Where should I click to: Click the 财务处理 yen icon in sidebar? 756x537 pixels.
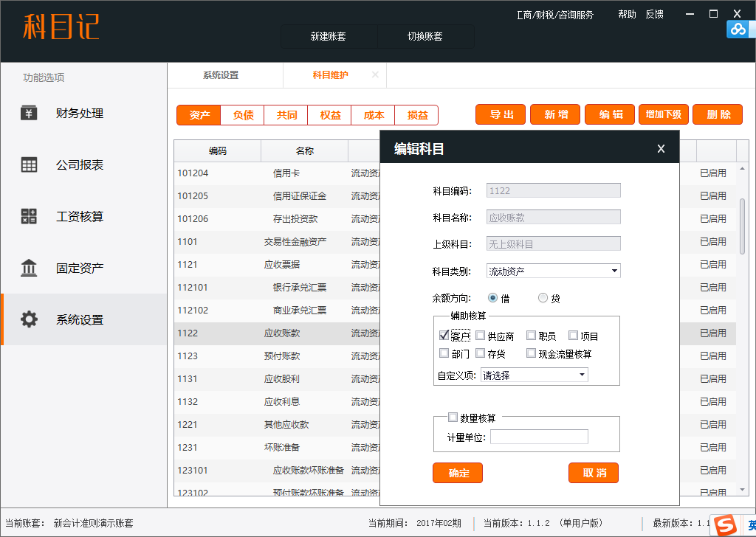pos(29,114)
